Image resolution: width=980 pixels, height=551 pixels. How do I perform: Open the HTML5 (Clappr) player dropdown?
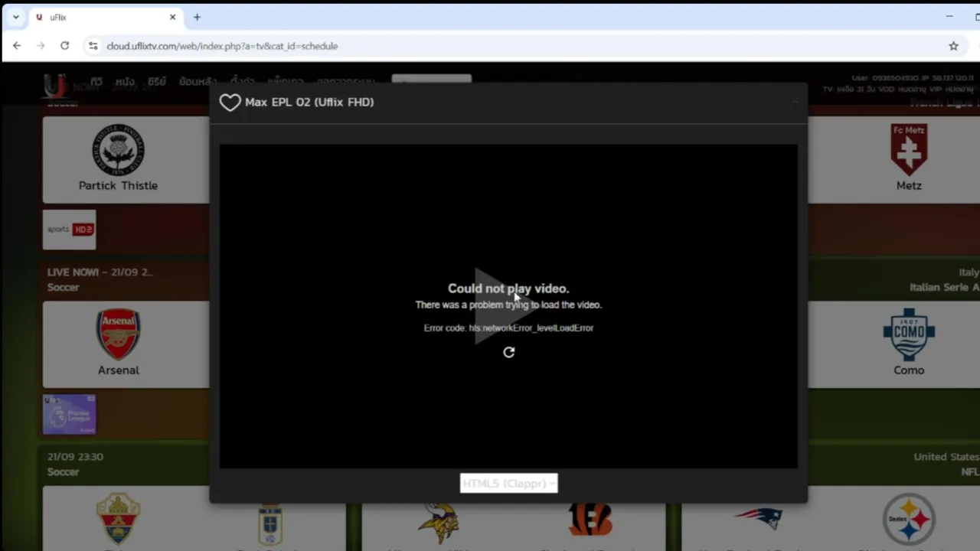[x=508, y=483]
